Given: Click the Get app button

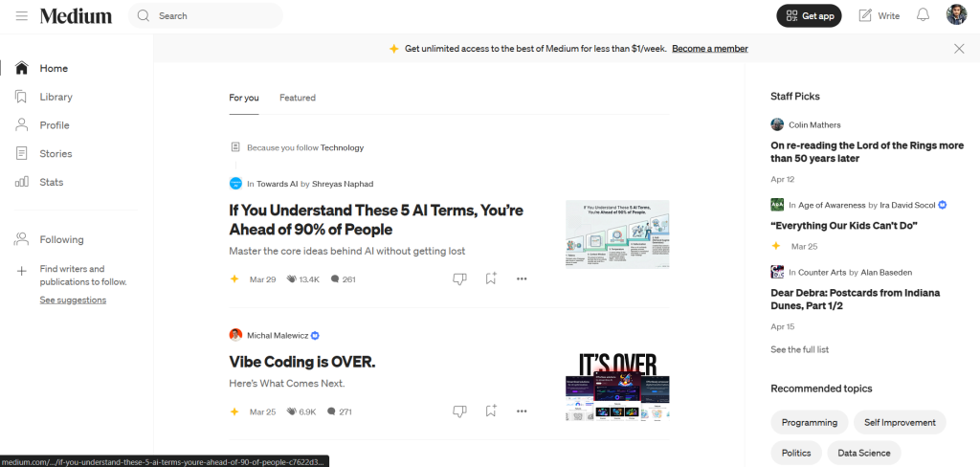Looking at the screenshot, I should (x=809, y=15).
